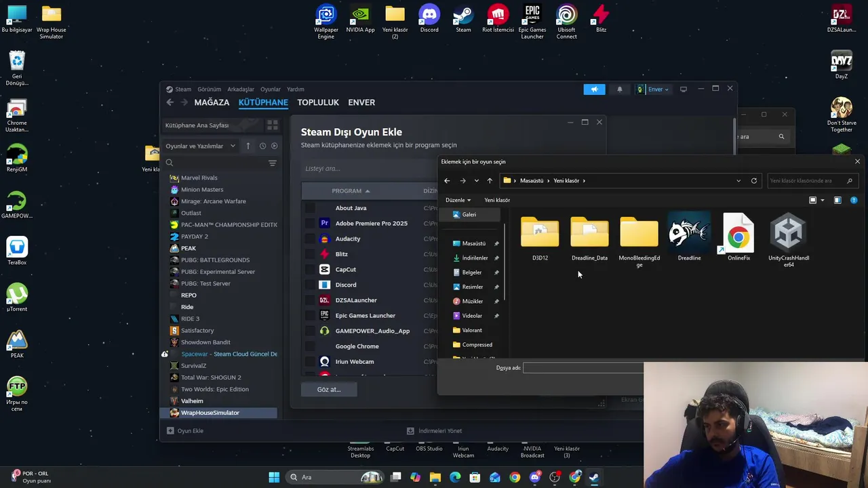Open the Yardım menu
The image size is (868, 488).
coord(295,89)
